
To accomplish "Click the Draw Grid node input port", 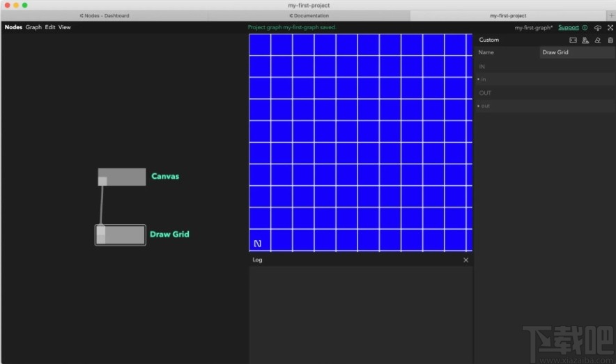I will (x=101, y=230).
